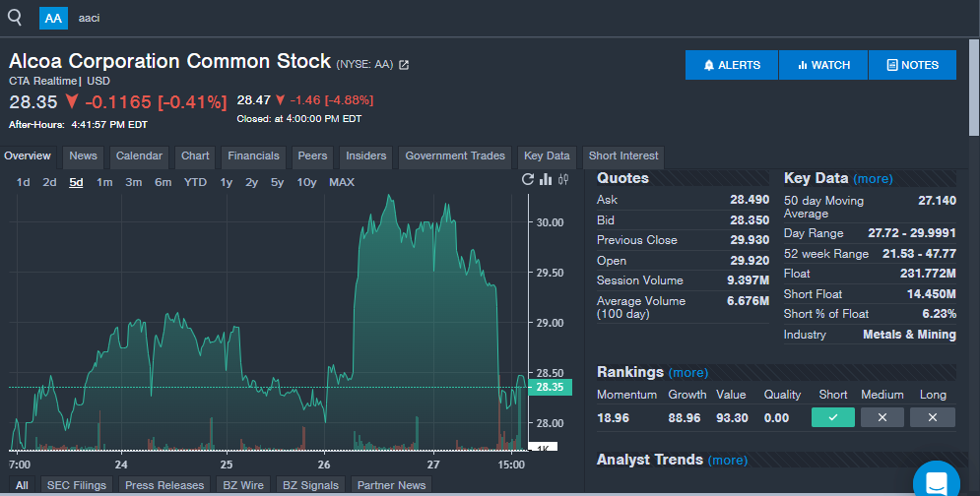980x496 pixels.
Task: Open the Notes button
Action: pos(912,65)
